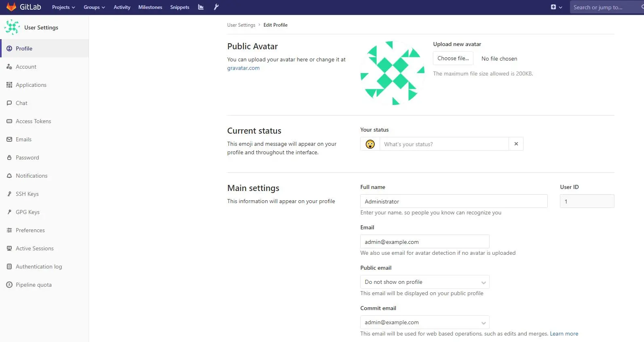
Task: Expand the Commit email dropdown
Action: click(x=424, y=322)
